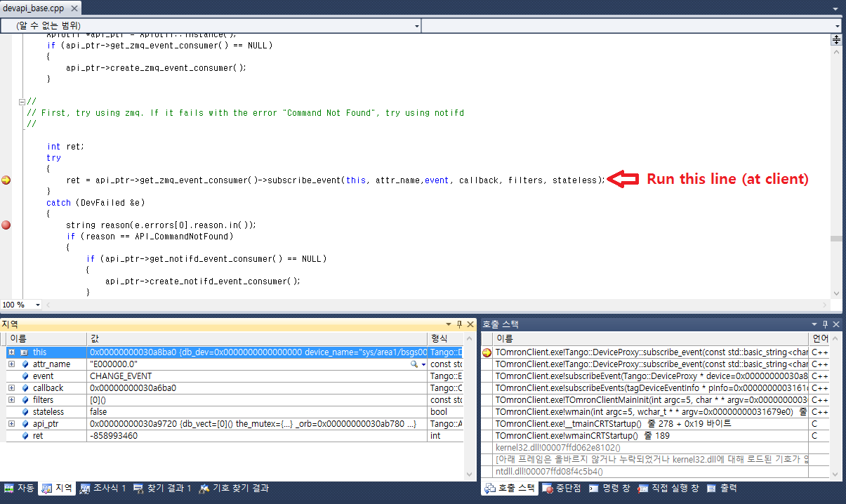Click the value -858993460 for ret
The height and width of the screenshot is (504, 846).
pyautogui.click(x=114, y=436)
